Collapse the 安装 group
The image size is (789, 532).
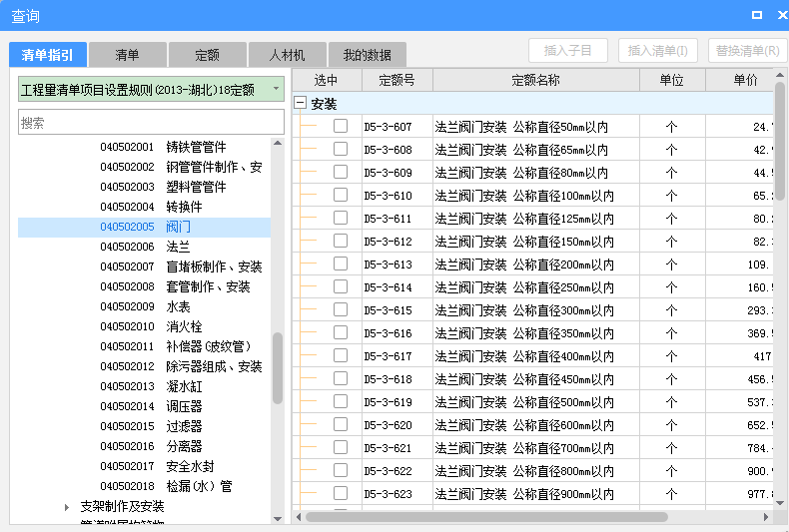300,103
